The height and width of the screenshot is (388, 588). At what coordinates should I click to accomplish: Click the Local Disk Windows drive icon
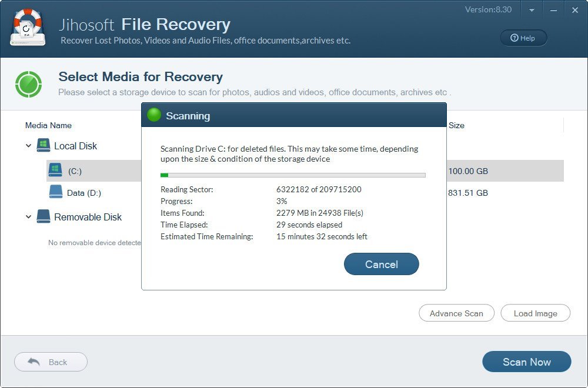point(44,145)
